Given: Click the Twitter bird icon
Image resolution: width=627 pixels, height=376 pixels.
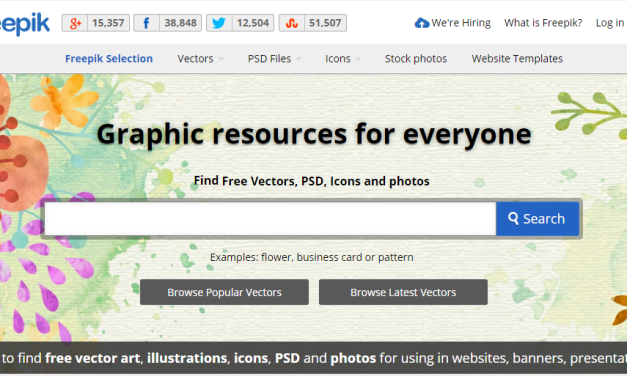Looking at the screenshot, I should pyautogui.click(x=219, y=23).
